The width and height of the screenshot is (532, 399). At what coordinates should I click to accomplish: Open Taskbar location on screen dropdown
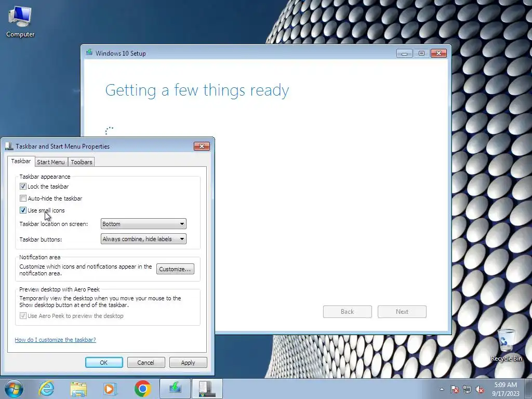(x=143, y=223)
